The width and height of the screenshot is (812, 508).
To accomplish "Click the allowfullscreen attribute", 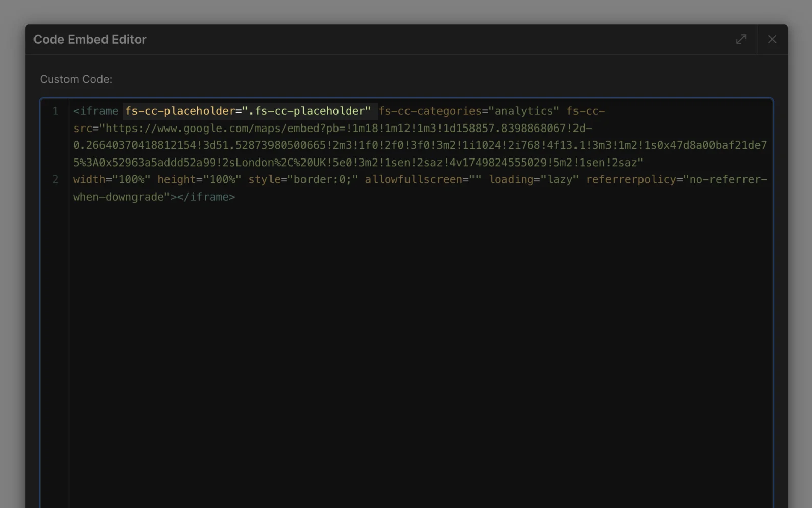I will pyautogui.click(x=414, y=179).
